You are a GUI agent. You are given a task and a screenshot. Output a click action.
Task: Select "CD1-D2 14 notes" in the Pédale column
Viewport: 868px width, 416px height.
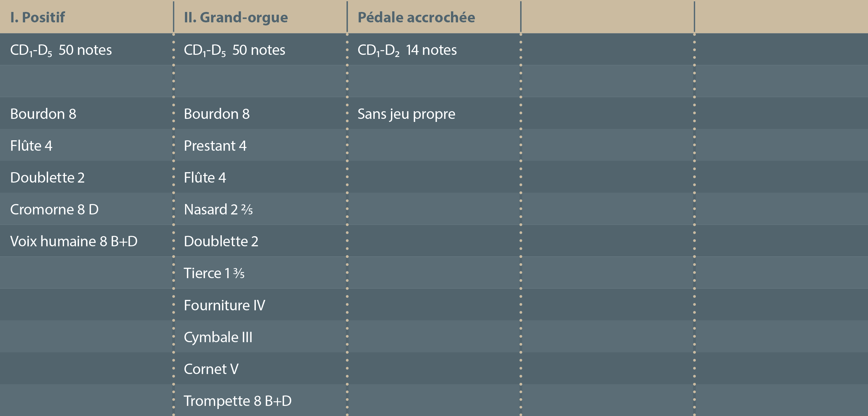407,50
